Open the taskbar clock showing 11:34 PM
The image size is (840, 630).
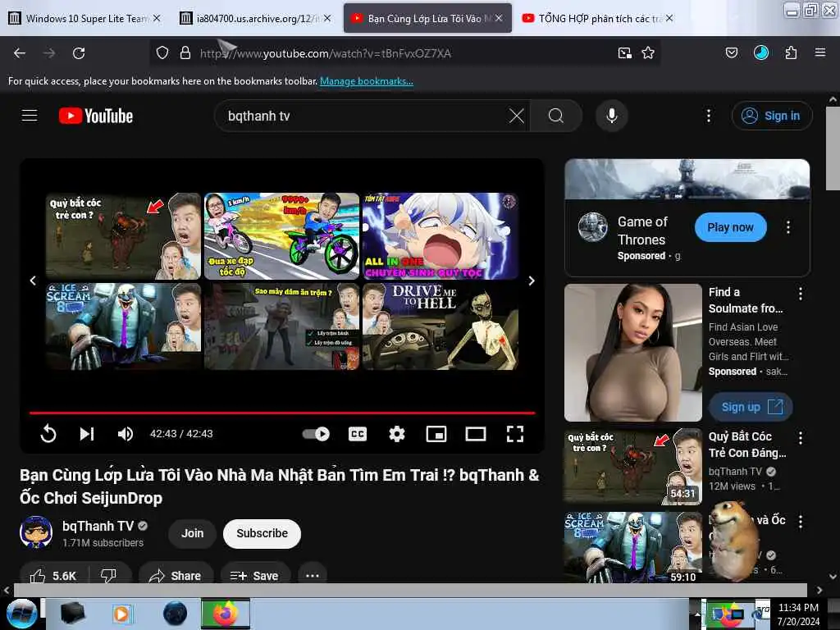click(x=798, y=614)
